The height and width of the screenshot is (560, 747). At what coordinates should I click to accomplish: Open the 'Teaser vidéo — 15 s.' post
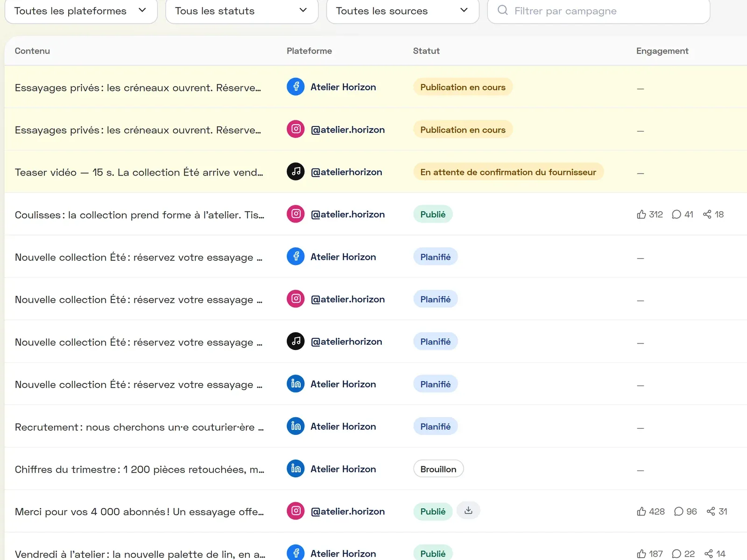[139, 172]
